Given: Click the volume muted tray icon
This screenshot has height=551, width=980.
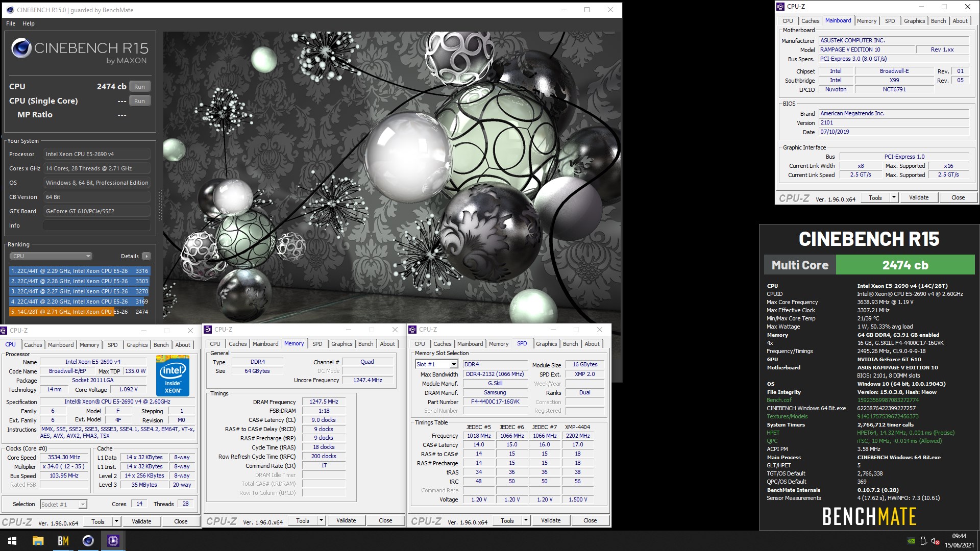Looking at the screenshot, I should (935, 541).
